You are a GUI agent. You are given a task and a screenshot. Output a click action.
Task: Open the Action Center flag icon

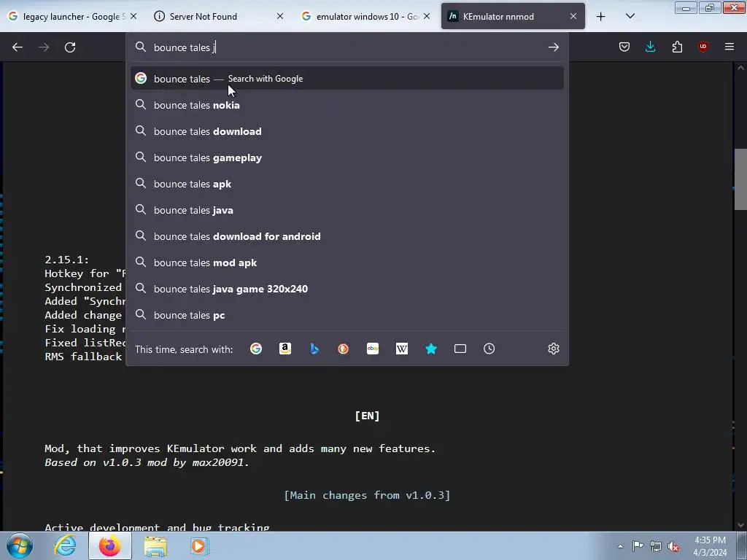tap(638, 546)
